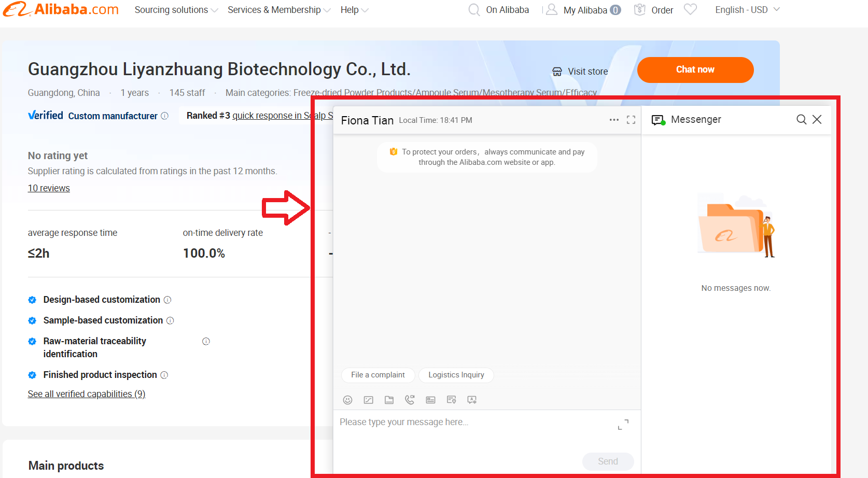
Task: Click the Fiona Tian chat name
Action: 367,120
